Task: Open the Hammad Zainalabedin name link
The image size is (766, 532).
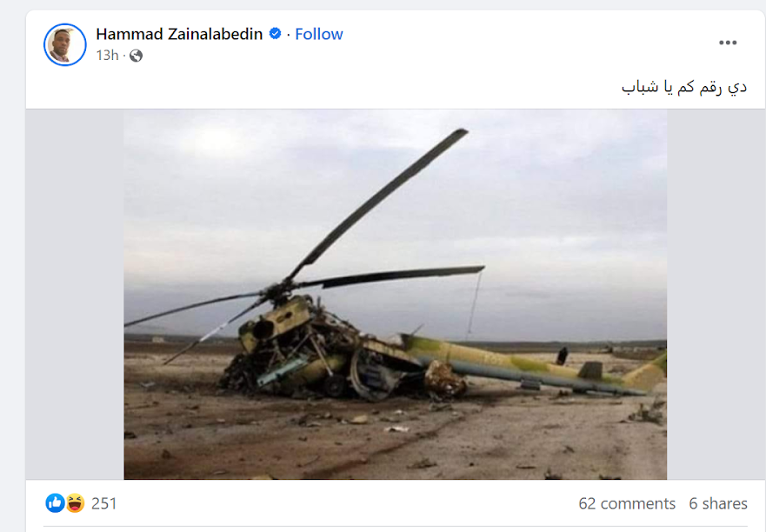Action: tap(179, 34)
